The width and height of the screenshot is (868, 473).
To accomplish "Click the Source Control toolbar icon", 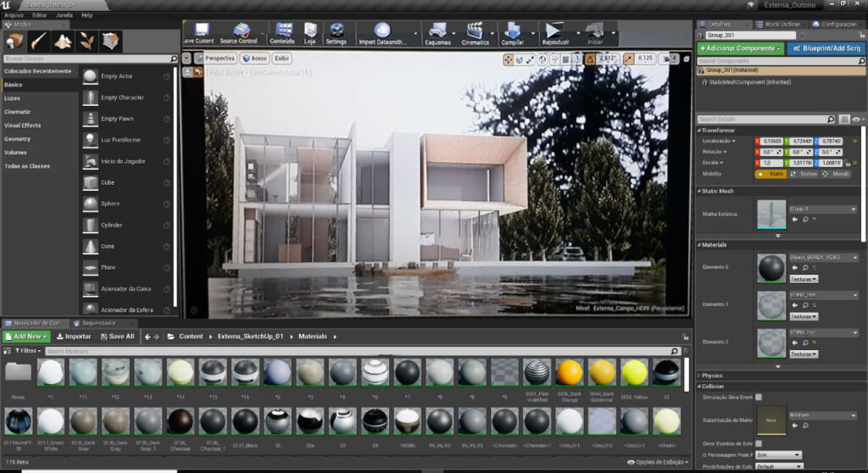I will (238, 34).
